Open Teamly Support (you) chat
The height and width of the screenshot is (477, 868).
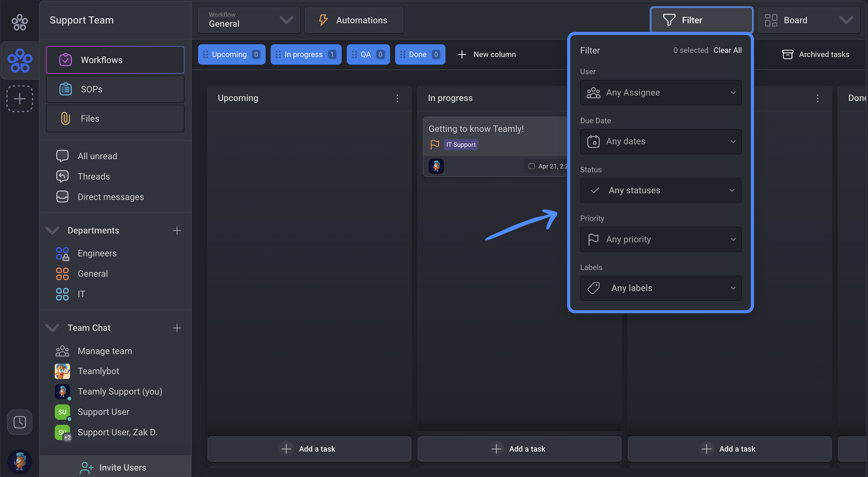pyautogui.click(x=108, y=392)
